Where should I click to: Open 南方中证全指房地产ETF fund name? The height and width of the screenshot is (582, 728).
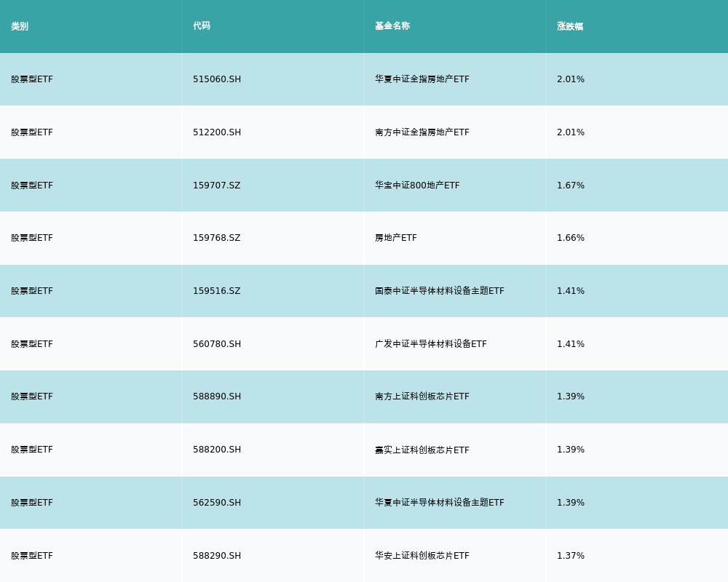(422, 132)
